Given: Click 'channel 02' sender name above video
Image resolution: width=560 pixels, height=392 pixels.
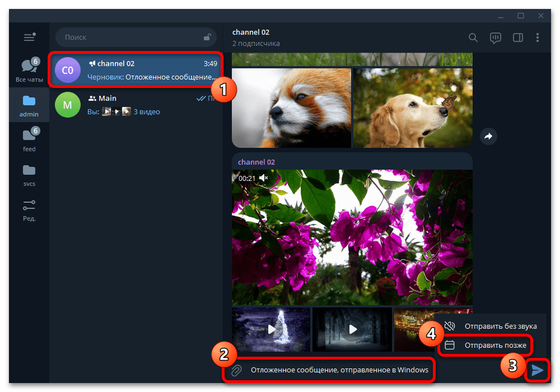Looking at the screenshot, I should 256,162.
